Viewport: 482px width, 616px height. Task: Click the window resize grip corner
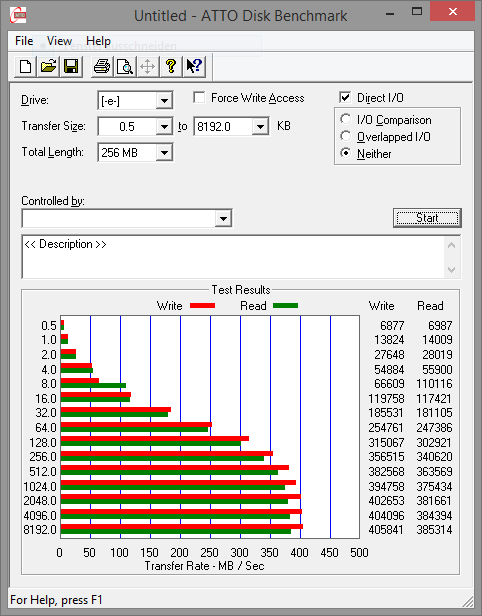click(x=467, y=601)
